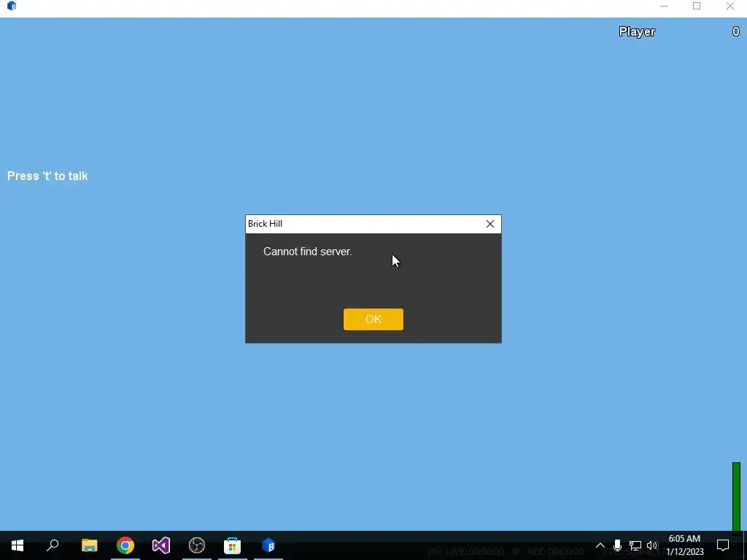Viewport: 747px width, 560px height.
Task: Open network status tray icon
Action: pos(635,545)
